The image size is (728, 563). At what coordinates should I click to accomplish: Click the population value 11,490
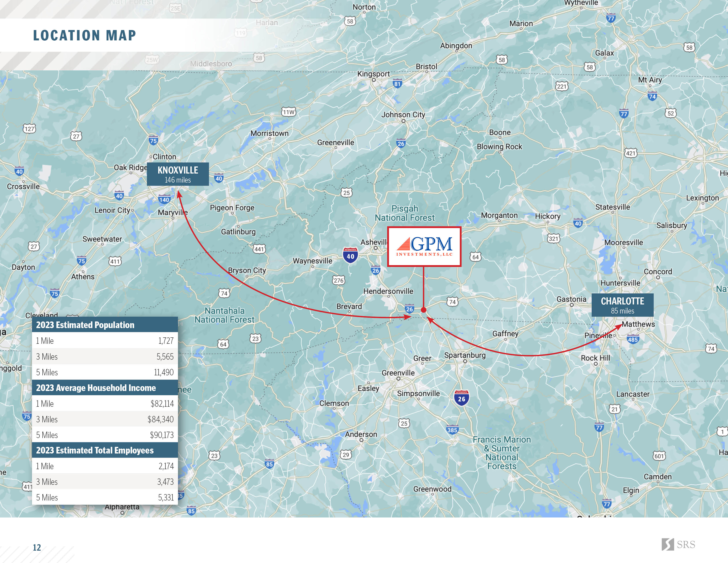pos(164,372)
